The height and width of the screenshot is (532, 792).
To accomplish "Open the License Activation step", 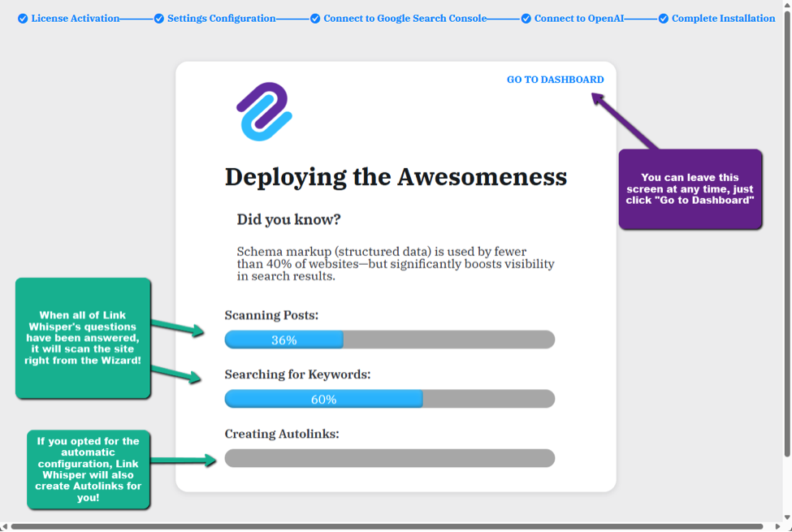I will coord(75,19).
